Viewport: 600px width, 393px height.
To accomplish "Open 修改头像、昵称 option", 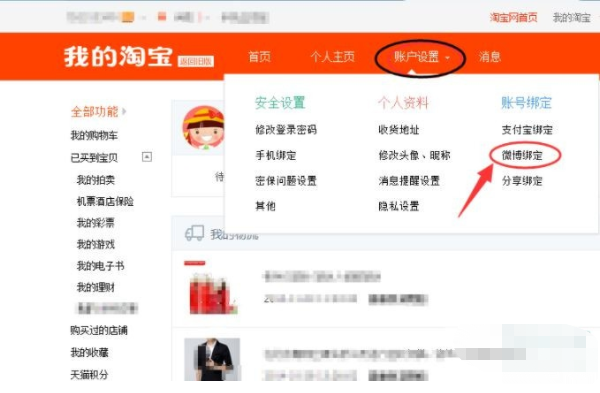I will 414,155.
